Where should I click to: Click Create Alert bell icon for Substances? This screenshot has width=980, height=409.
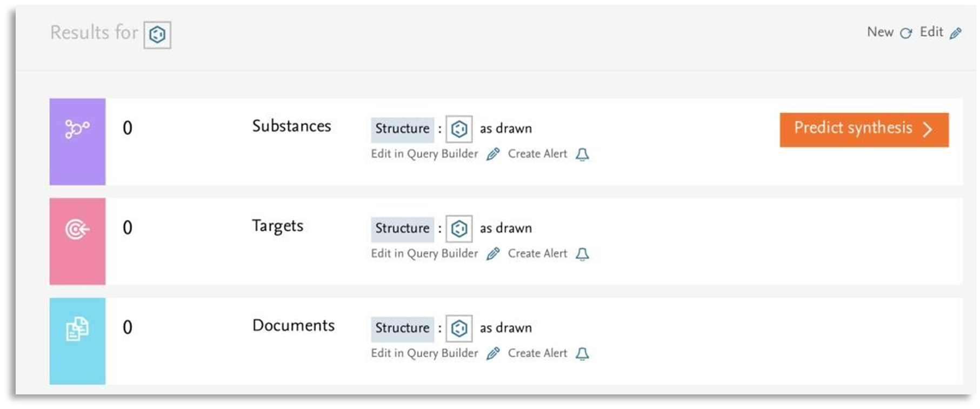[582, 155]
